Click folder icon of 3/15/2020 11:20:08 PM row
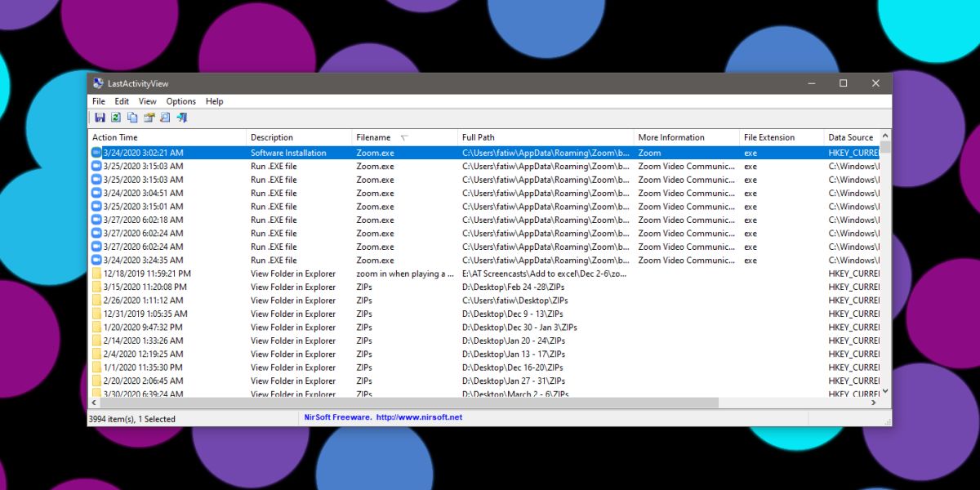This screenshot has height=490, width=980. pyautogui.click(x=96, y=287)
